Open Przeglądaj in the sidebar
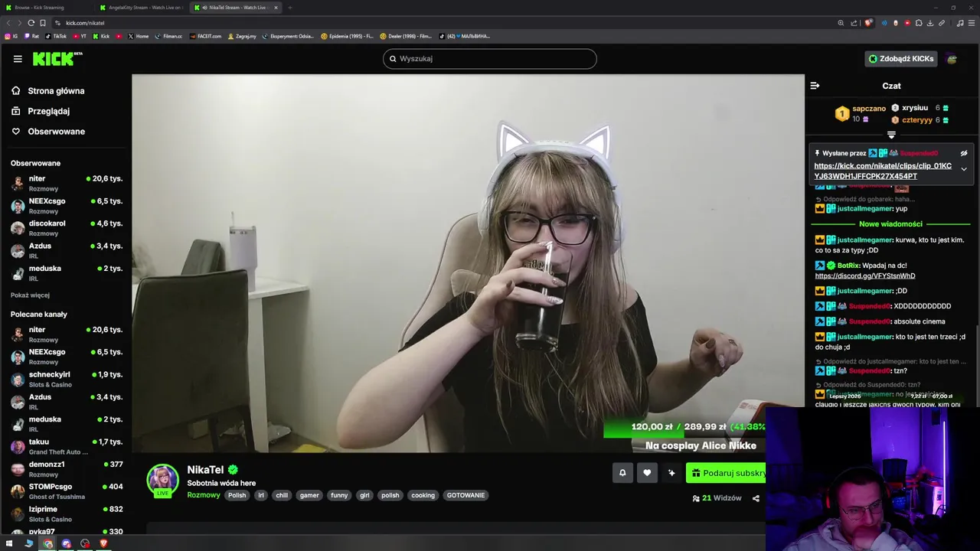 (40, 111)
